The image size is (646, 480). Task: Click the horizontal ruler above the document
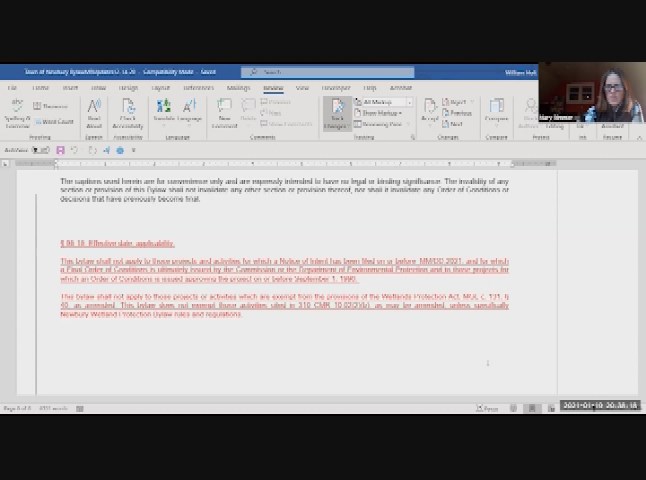[300, 163]
